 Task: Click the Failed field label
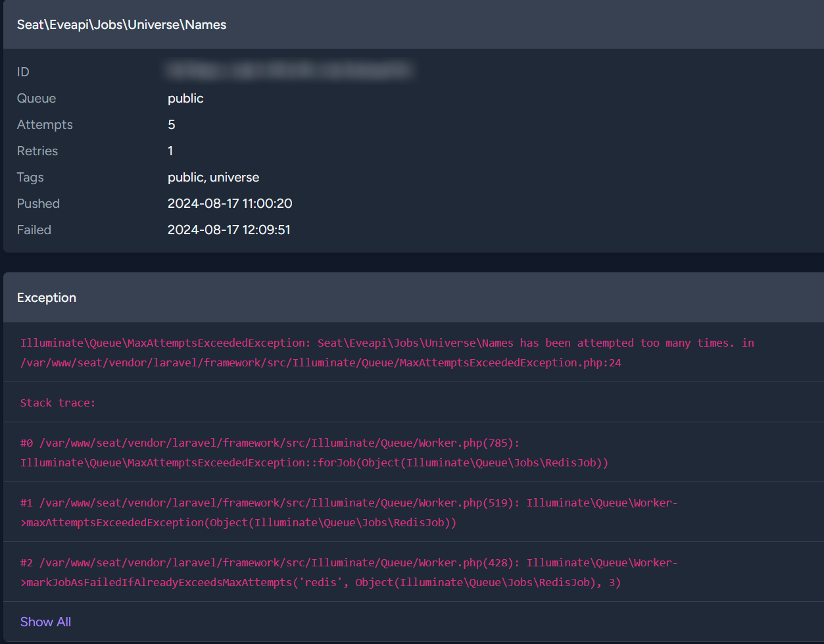click(34, 230)
